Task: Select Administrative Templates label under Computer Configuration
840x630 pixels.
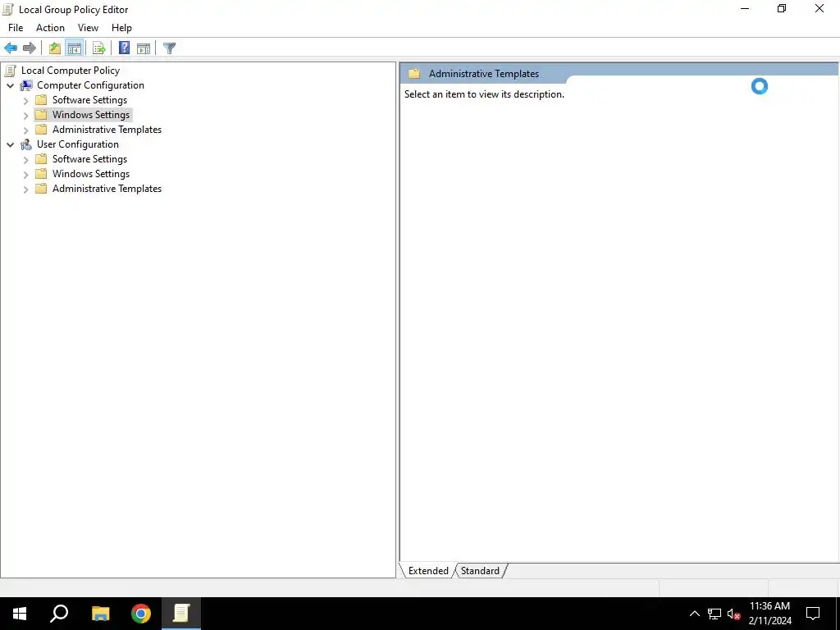Action: pyautogui.click(x=107, y=129)
